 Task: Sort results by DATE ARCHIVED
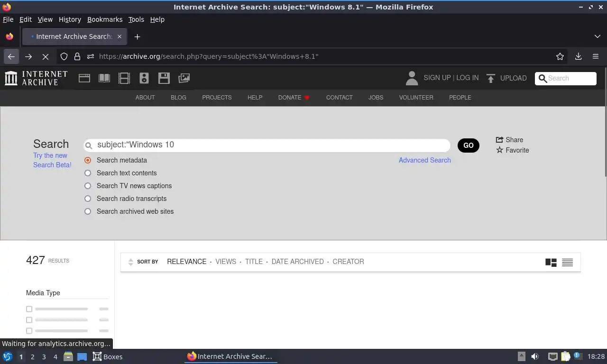(297, 262)
